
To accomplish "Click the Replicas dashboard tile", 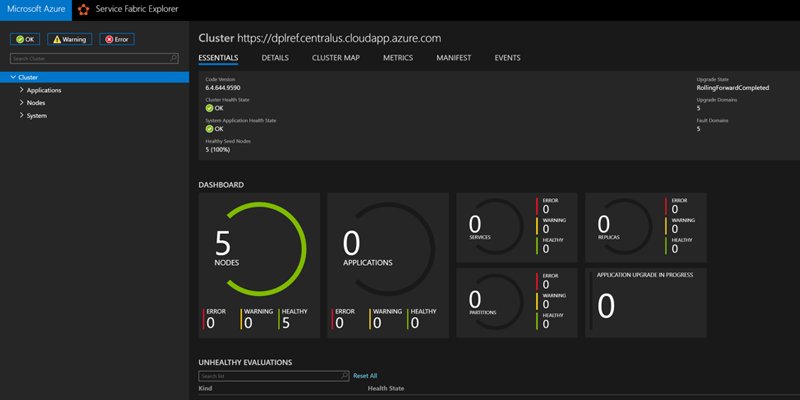I will (646, 227).
